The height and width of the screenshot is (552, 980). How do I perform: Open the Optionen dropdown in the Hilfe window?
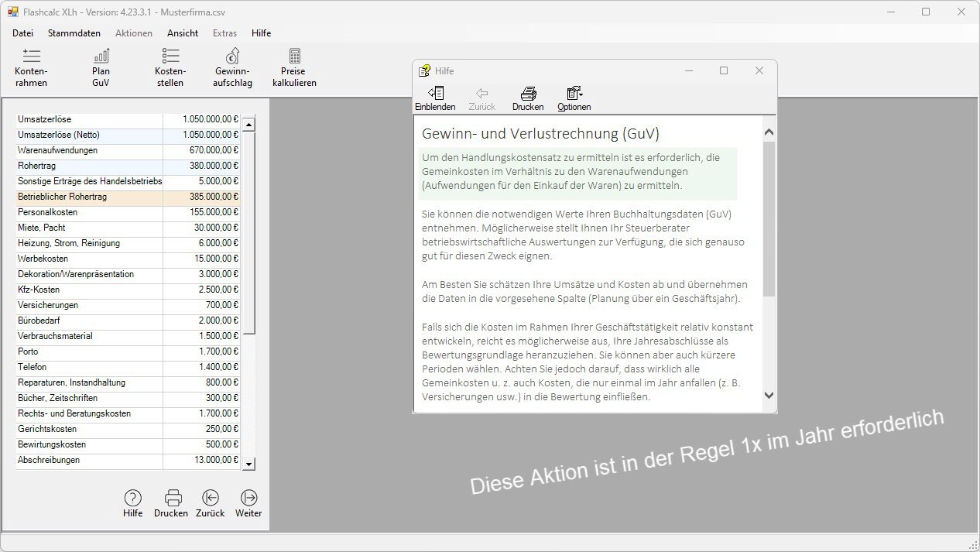pos(574,94)
